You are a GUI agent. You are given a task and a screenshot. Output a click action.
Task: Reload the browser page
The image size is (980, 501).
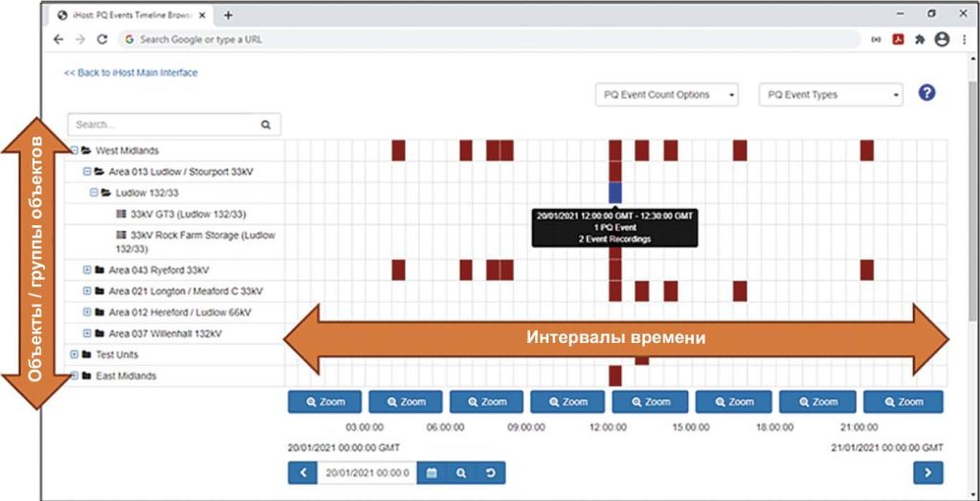click(x=102, y=39)
